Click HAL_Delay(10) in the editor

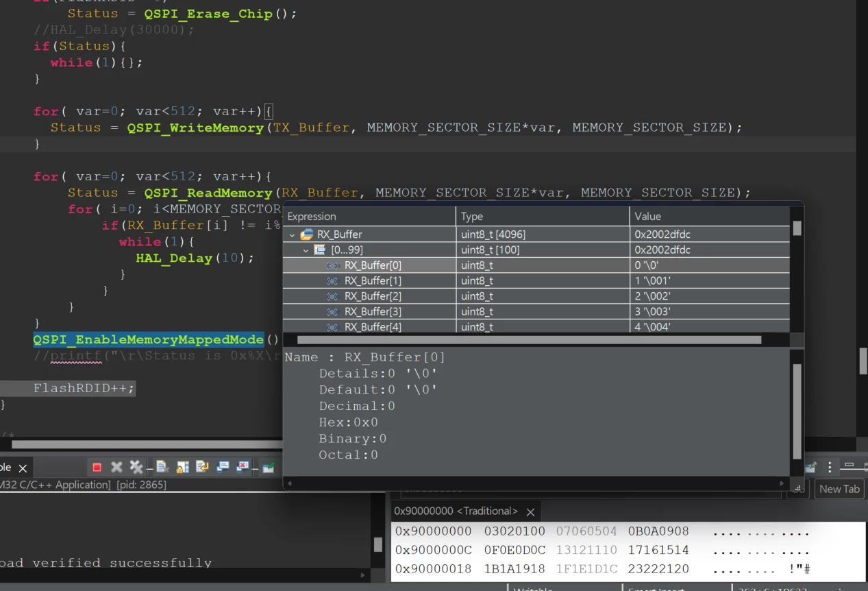pyautogui.click(x=195, y=258)
